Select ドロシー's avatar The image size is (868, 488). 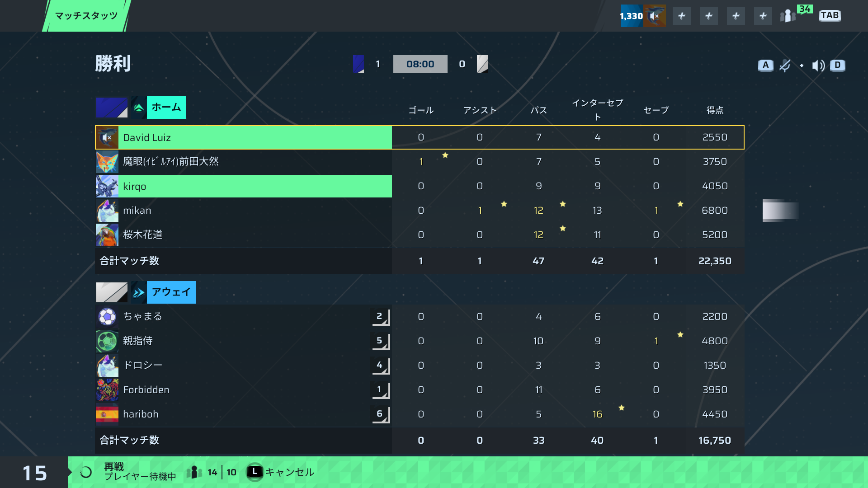pos(107,366)
